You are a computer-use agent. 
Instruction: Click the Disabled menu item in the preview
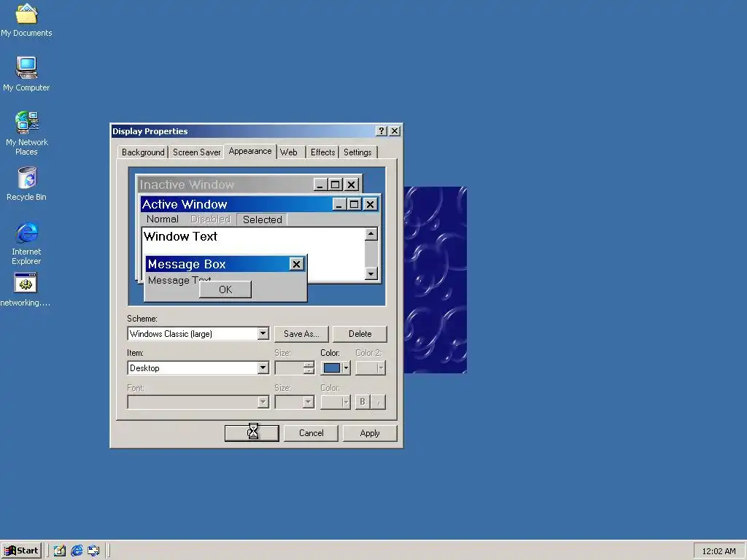click(210, 219)
